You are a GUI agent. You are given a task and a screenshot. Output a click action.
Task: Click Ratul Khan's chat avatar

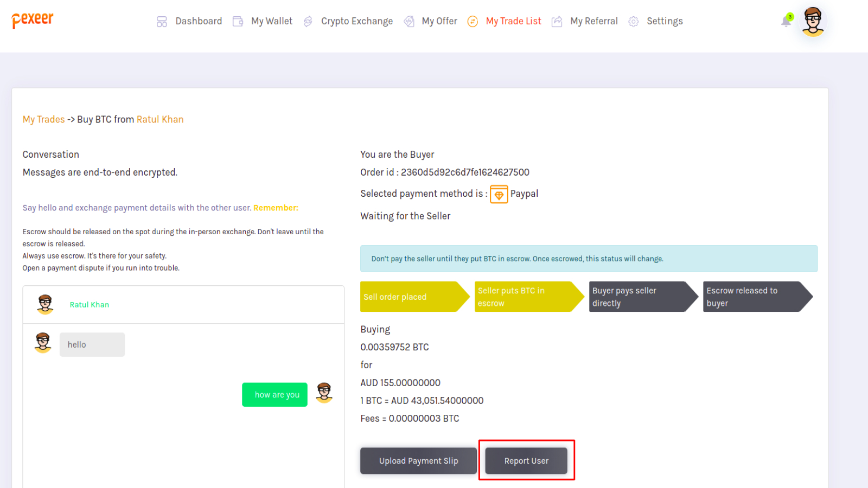(x=46, y=304)
